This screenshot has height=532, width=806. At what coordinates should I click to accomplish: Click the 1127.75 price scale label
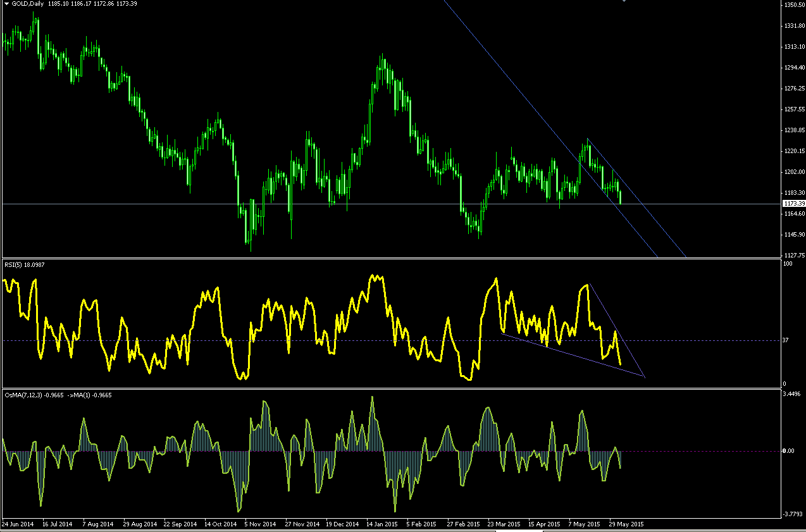pos(794,256)
